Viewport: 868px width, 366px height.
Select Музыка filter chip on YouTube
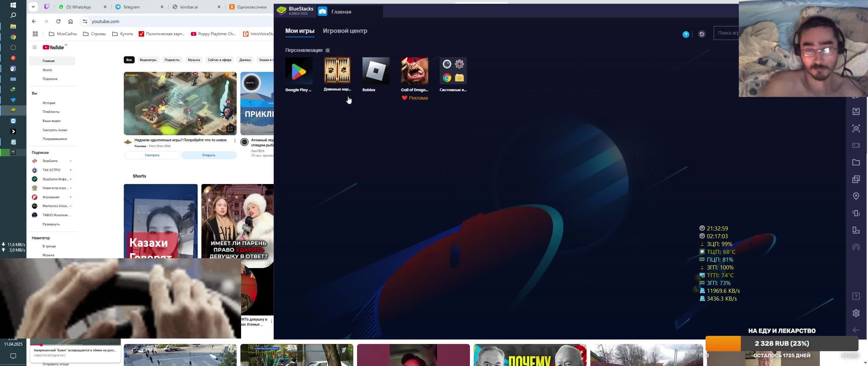(x=194, y=60)
